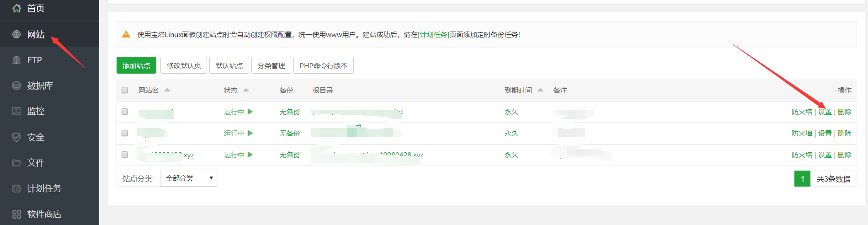Toggle the select-all checkbox in table header
868x225 pixels.
[x=125, y=90]
